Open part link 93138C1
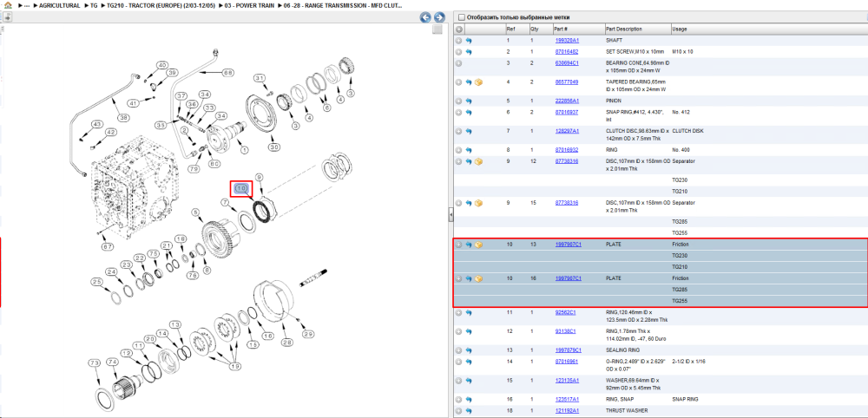868x418 pixels. [565, 331]
